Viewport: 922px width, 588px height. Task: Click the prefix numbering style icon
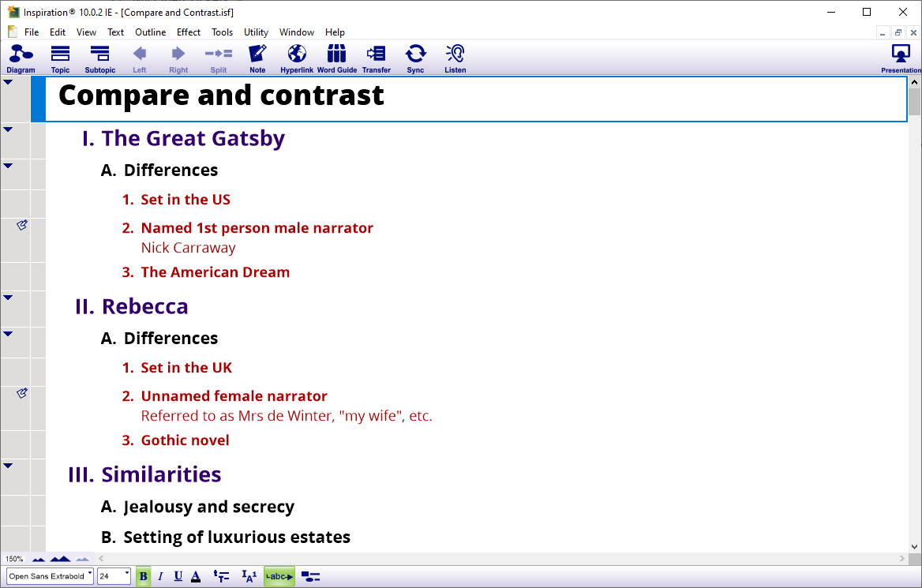(249, 576)
